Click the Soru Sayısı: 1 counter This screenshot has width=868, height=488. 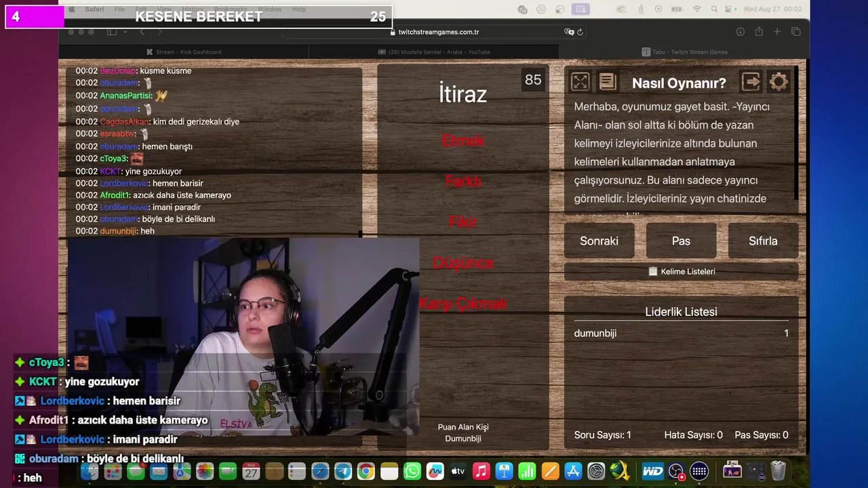(603, 435)
